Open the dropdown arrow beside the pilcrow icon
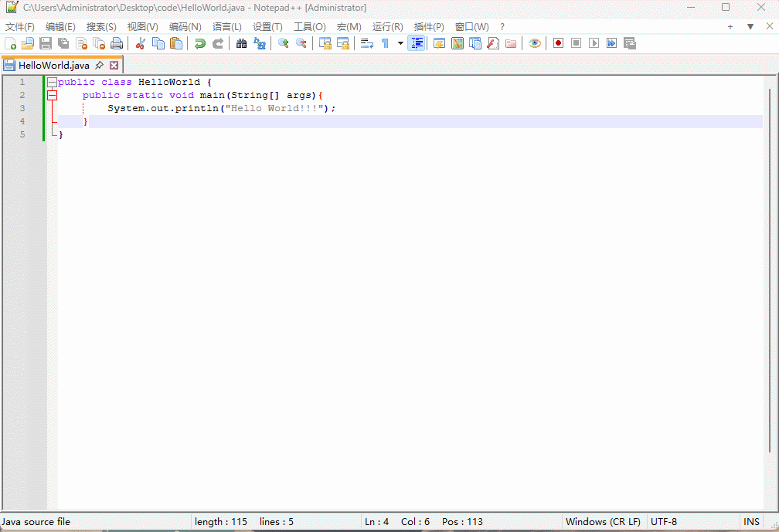779x532 pixels. click(400, 43)
